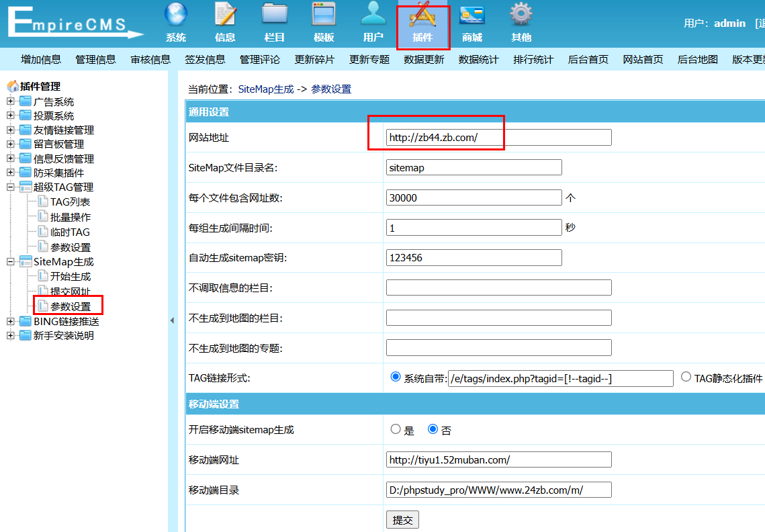Focus the 网站地址 input field

pyautogui.click(x=498, y=138)
